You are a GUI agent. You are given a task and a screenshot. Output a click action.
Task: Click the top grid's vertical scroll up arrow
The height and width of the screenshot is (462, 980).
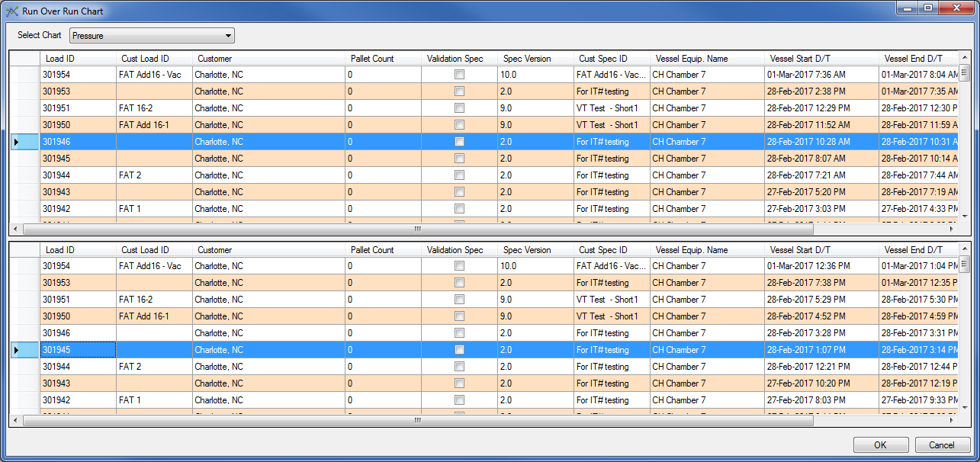point(964,59)
